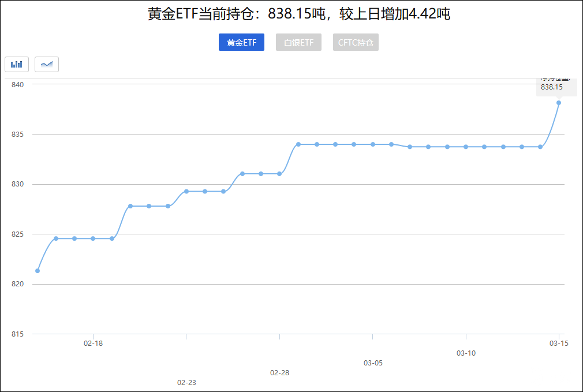Toggle the line chart display mode
This screenshot has height=392, width=583.
[x=47, y=64]
